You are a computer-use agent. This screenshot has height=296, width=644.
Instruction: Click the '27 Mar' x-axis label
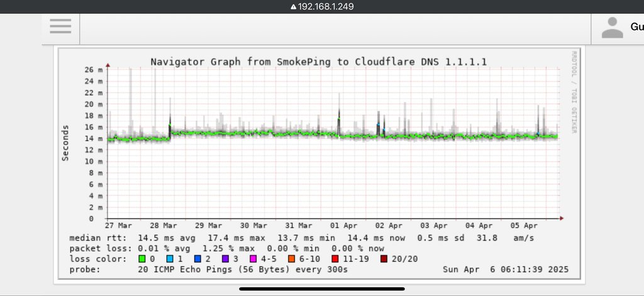[x=118, y=226]
